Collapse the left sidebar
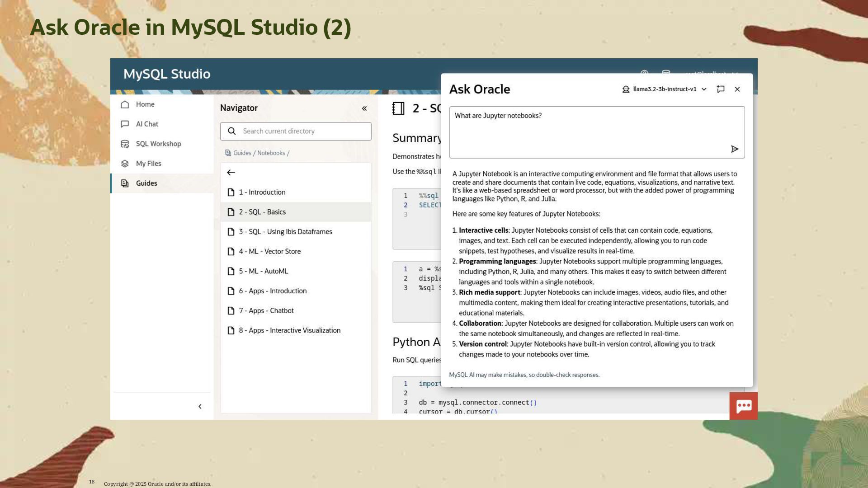Screen dimensions: 868x488 [x=200, y=406]
